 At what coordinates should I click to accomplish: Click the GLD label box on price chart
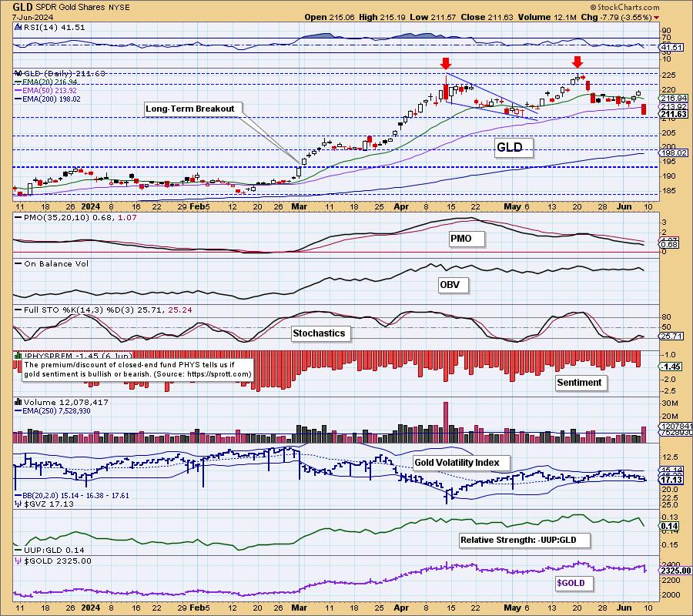[x=514, y=148]
